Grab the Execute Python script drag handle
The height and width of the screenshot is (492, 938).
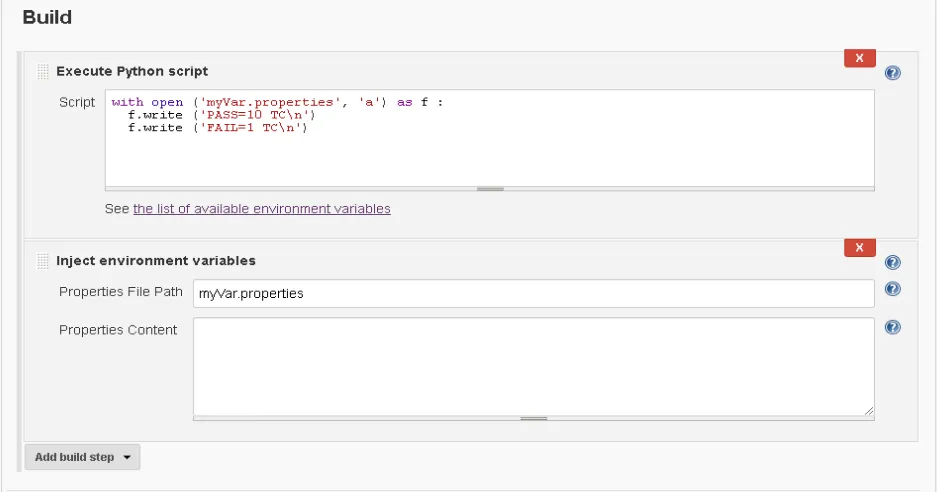(43, 72)
